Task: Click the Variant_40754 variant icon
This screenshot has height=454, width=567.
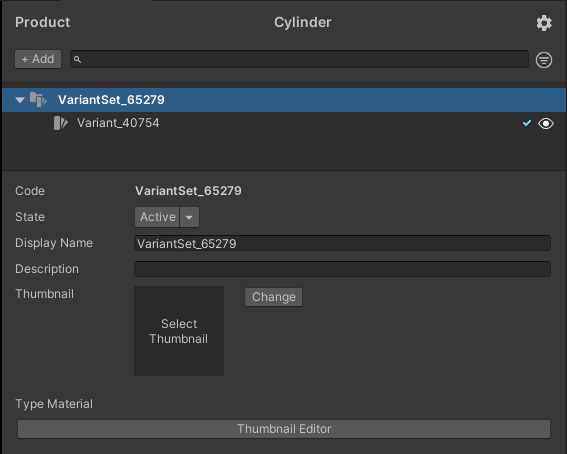Action: 61,123
